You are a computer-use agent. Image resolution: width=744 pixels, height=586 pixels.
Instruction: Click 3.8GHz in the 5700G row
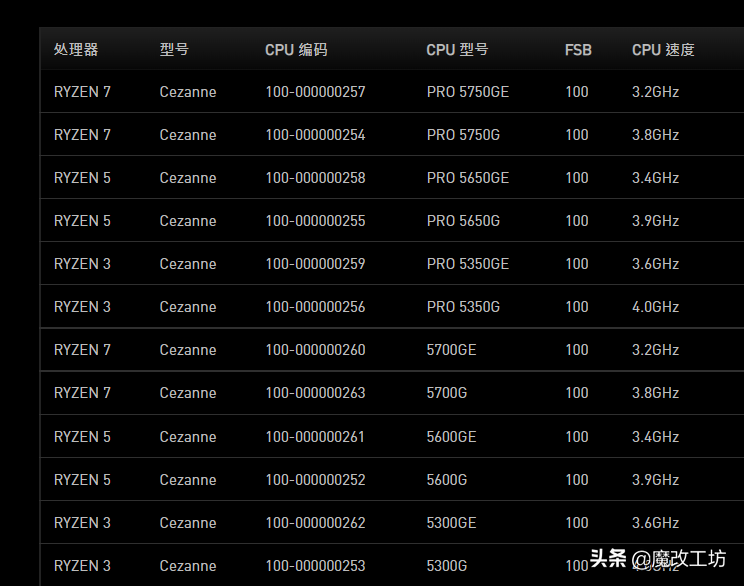click(655, 393)
